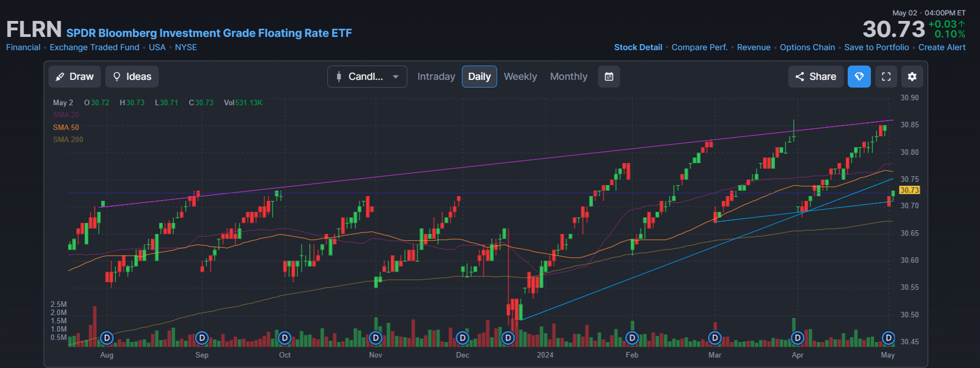The height and width of the screenshot is (368, 980).
Task: Open the Draw tool
Action: click(x=74, y=77)
